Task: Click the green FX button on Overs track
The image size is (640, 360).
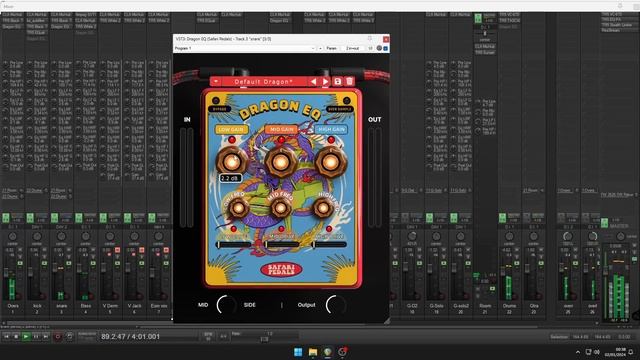Action: 6,218
